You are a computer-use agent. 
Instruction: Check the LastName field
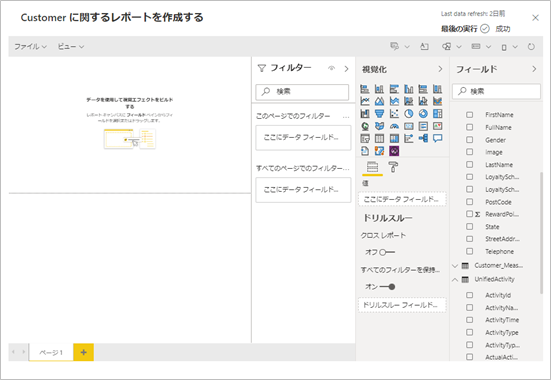point(469,165)
